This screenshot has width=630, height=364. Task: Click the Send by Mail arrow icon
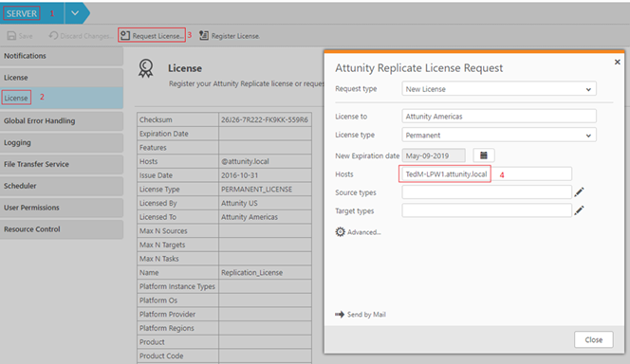pyautogui.click(x=340, y=315)
